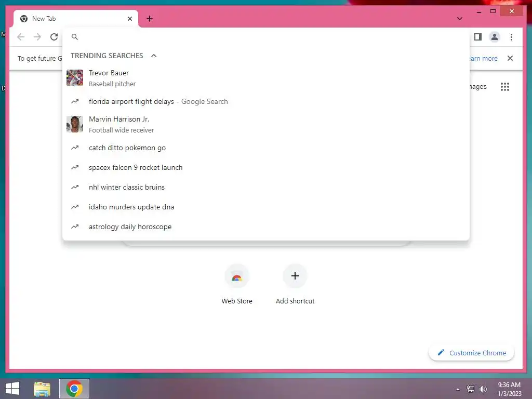Collapse the Trending Searches section

coord(154,56)
